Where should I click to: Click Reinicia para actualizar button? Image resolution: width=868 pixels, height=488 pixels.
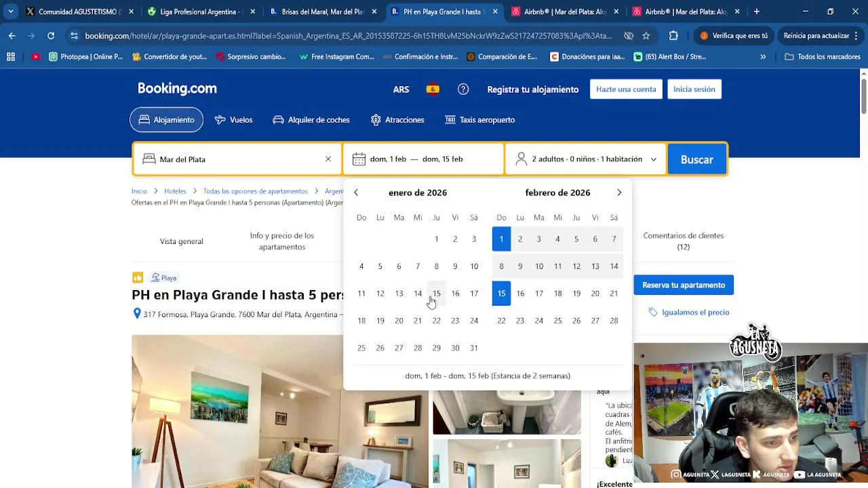coord(821,35)
